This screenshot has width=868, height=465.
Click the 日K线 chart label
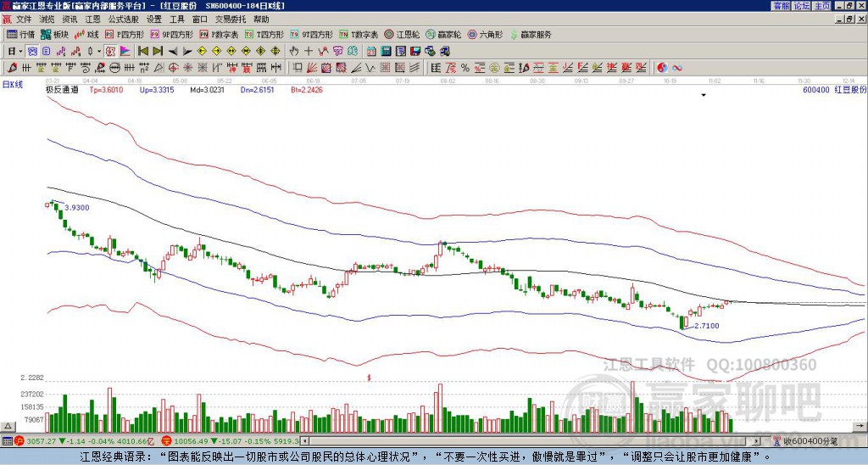[x=13, y=84]
